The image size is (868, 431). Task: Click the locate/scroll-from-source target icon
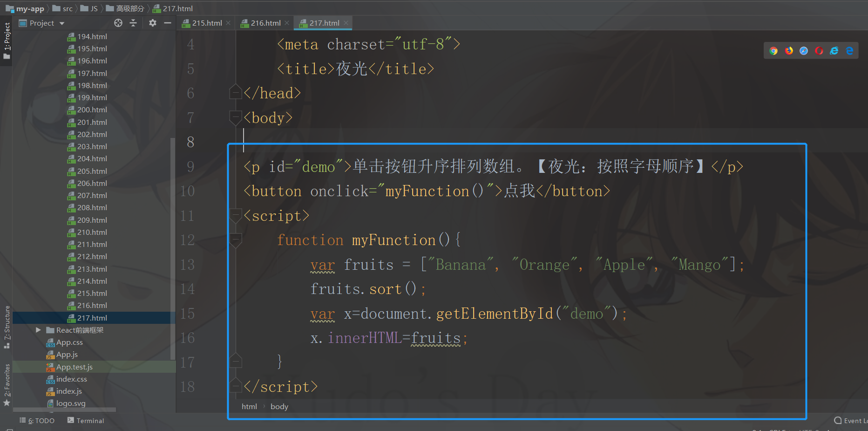point(118,23)
